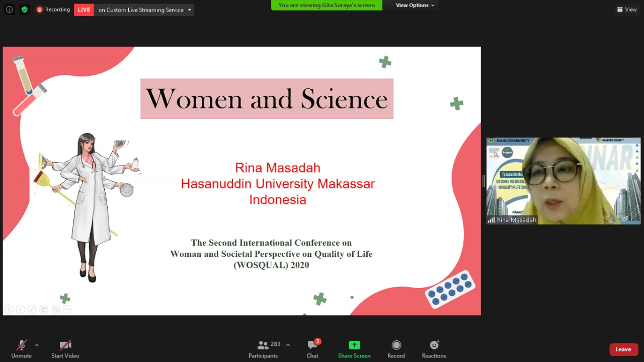This screenshot has width=644, height=362.
Task: Click the '(WOSQUAL) 2020' text on slide
Action: tap(271, 265)
